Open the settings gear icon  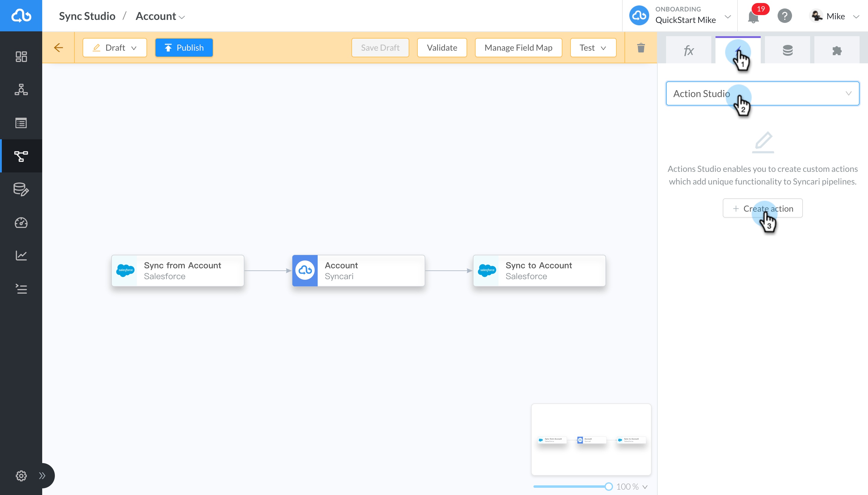[21, 475]
